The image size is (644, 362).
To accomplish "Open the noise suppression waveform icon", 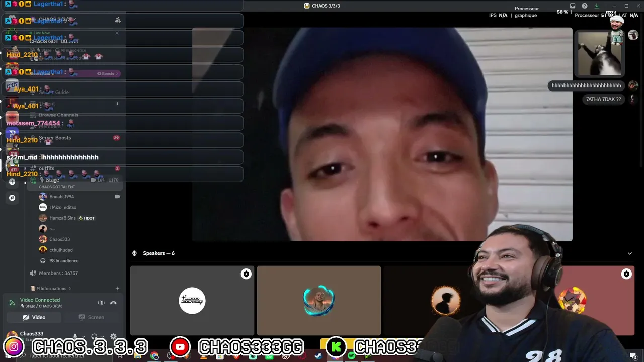I will click(x=101, y=303).
